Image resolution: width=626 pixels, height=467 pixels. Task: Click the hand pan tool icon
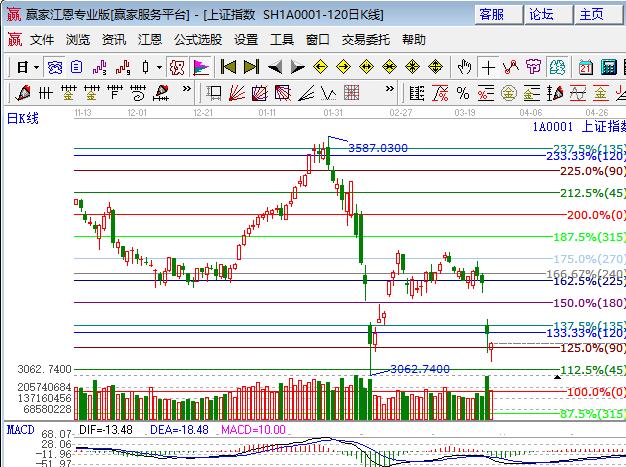(x=464, y=67)
